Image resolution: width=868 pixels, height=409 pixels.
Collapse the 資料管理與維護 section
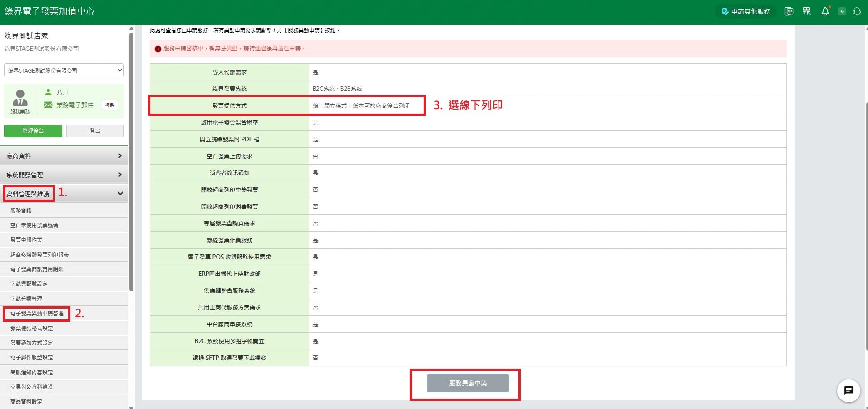click(x=64, y=194)
